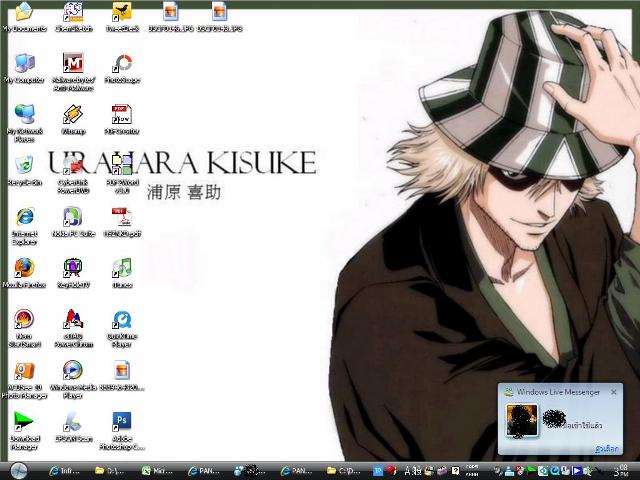Open TweetDeck from the desktop
Screen dimensions: 640x480
point(122,17)
